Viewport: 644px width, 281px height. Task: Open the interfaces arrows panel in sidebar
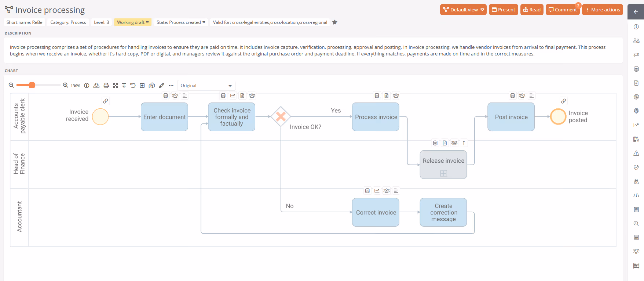click(636, 55)
